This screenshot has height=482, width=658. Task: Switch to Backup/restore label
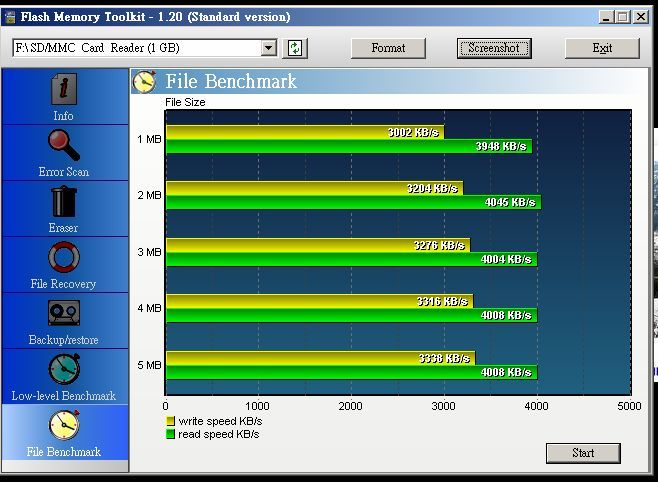point(63,340)
